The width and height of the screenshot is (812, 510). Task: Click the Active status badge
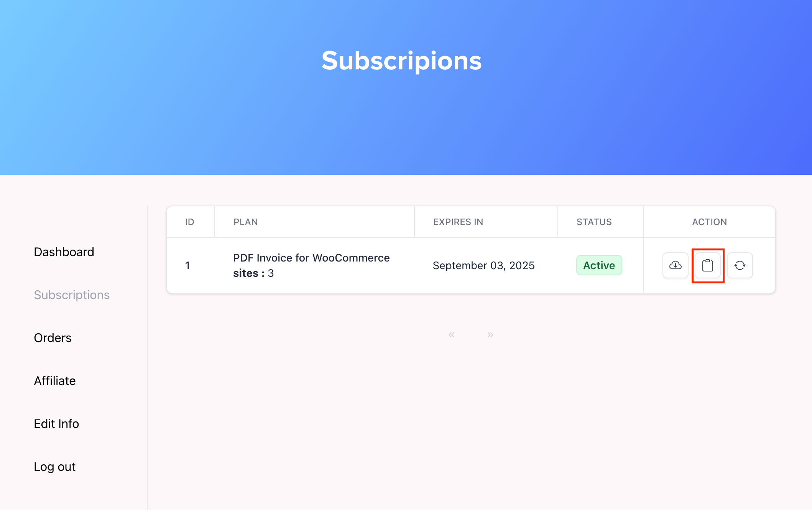click(598, 266)
